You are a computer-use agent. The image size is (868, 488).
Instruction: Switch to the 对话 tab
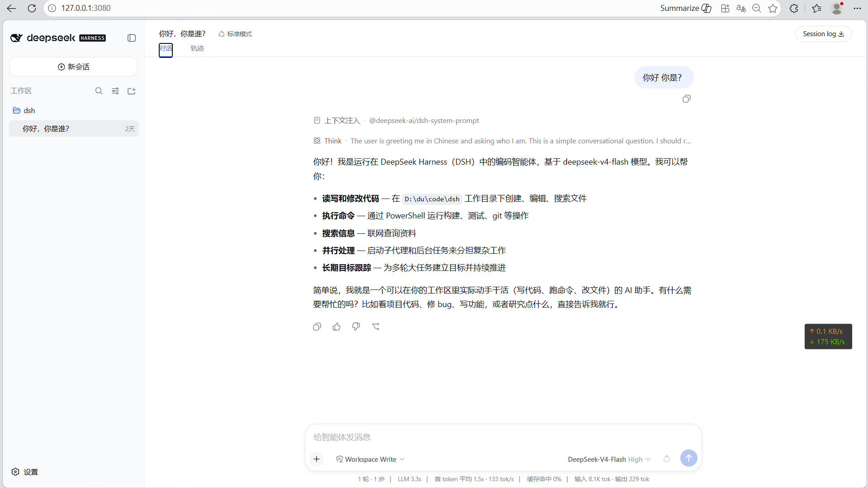(x=166, y=48)
